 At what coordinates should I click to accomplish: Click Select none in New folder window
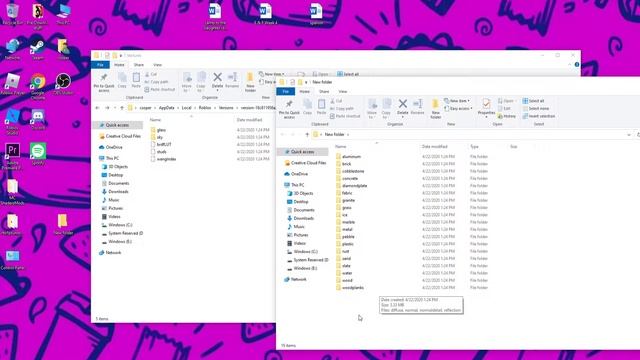click(x=536, y=109)
